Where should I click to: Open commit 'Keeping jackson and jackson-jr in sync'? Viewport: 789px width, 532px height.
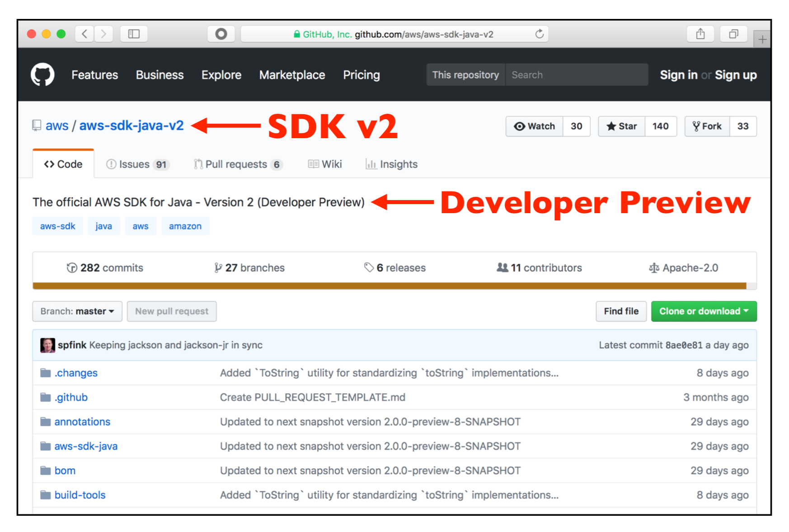click(x=176, y=345)
